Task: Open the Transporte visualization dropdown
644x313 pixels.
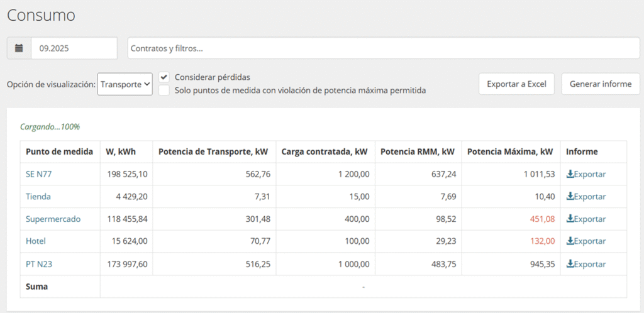Action: [x=125, y=84]
